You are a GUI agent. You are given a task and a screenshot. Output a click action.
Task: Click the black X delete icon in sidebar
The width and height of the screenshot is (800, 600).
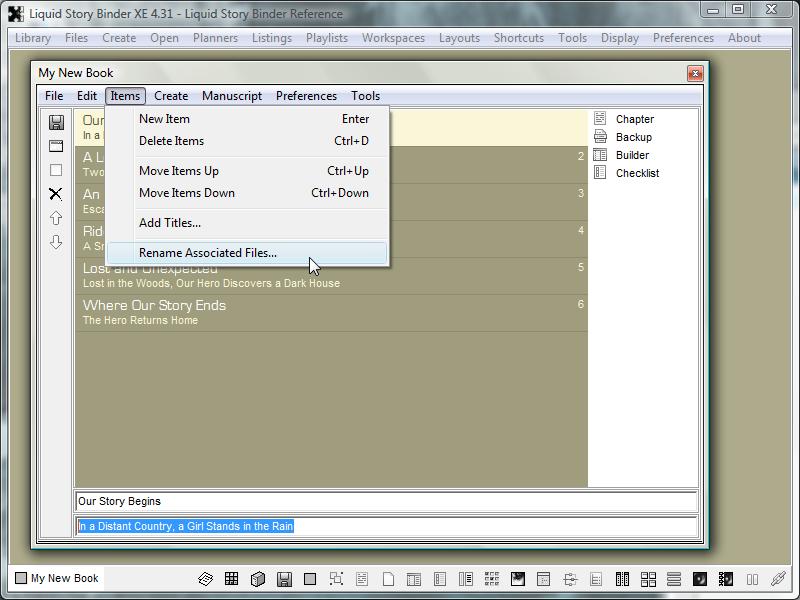(56, 194)
